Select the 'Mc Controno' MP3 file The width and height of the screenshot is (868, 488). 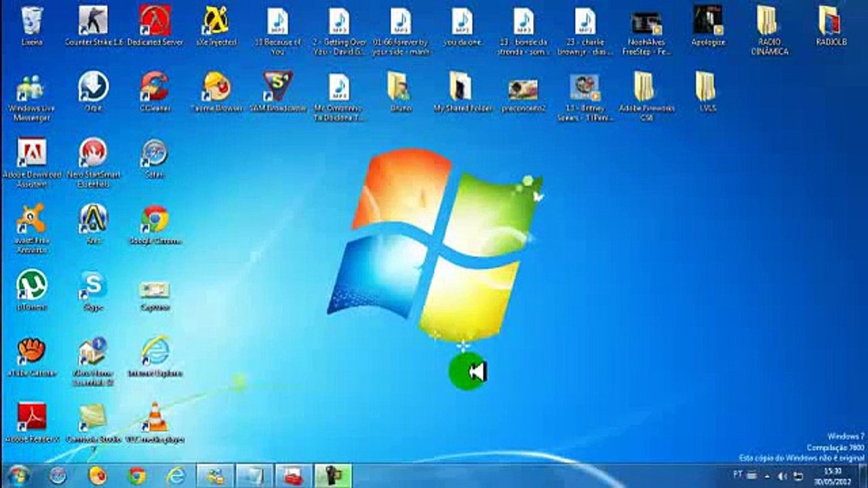[x=339, y=97]
